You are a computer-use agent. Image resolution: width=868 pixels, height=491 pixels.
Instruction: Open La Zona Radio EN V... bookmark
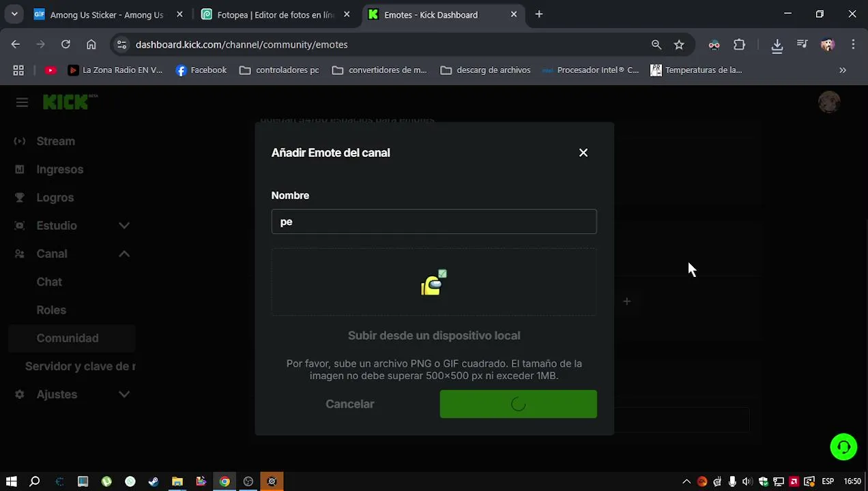coord(115,70)
